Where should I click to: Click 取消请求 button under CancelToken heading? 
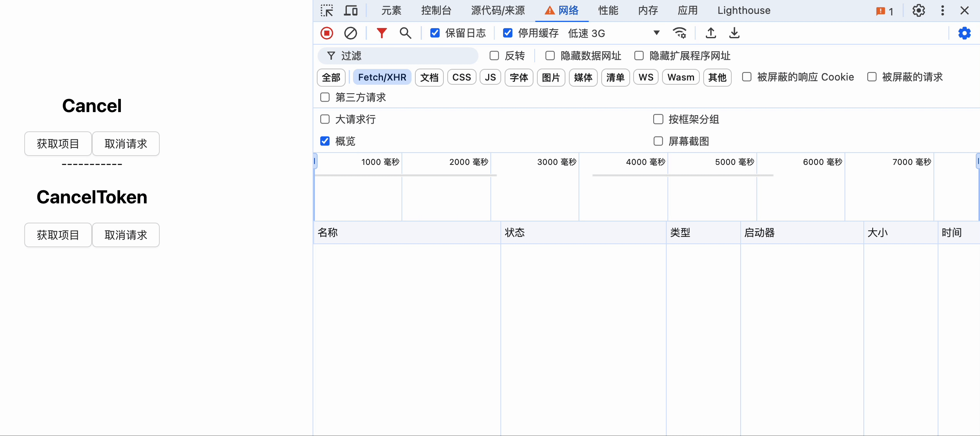pos(126,235)
